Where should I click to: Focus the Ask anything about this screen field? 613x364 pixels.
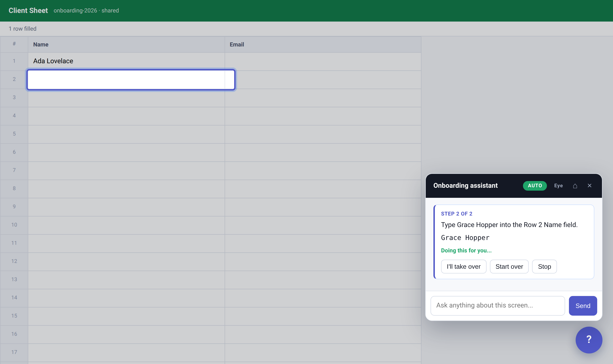coord(498,306)
